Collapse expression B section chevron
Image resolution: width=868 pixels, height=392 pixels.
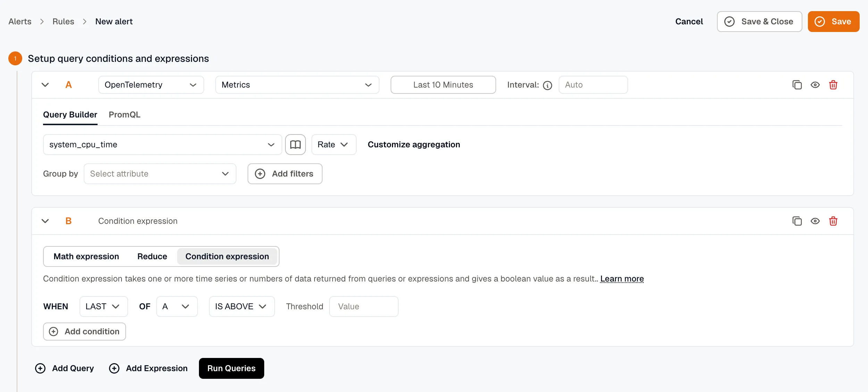(45, 221)
